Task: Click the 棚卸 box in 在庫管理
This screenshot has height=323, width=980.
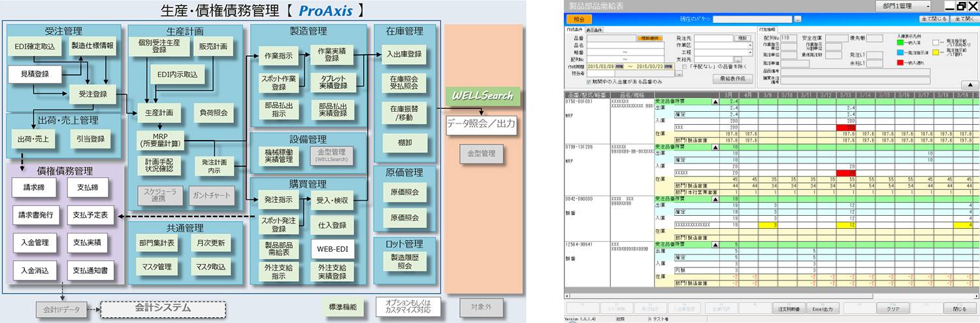Action: coord(404,141)
